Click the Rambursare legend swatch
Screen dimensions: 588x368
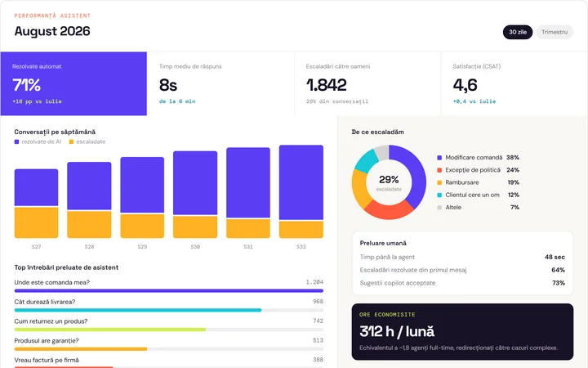(439, 182)
